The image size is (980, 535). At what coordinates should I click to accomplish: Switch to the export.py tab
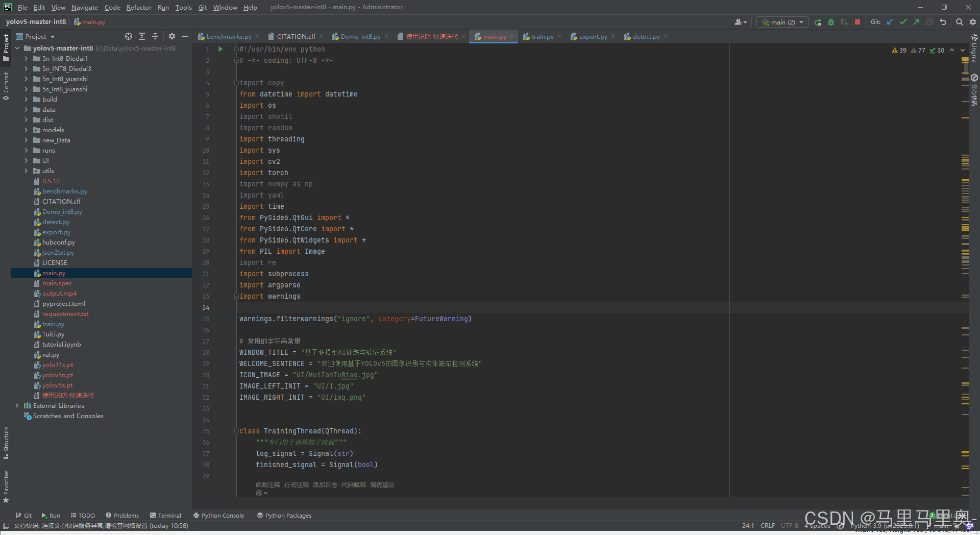(x=593, y=36)
